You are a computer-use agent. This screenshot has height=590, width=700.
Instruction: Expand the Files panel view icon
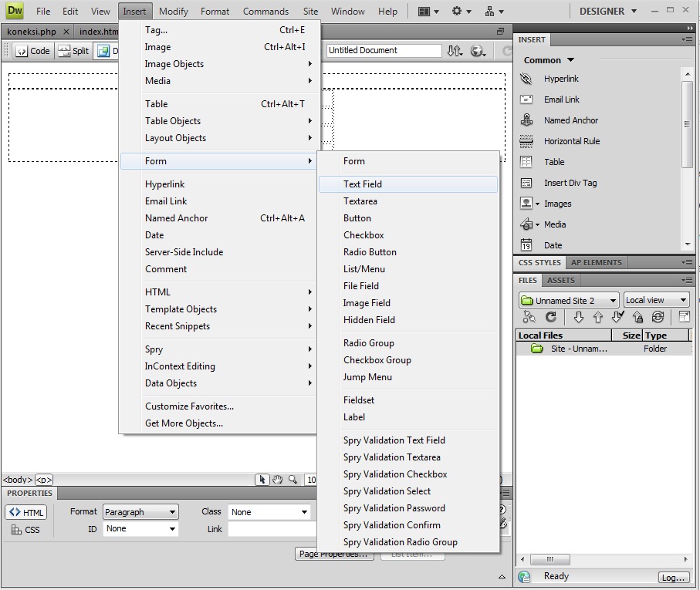(684, 317)
